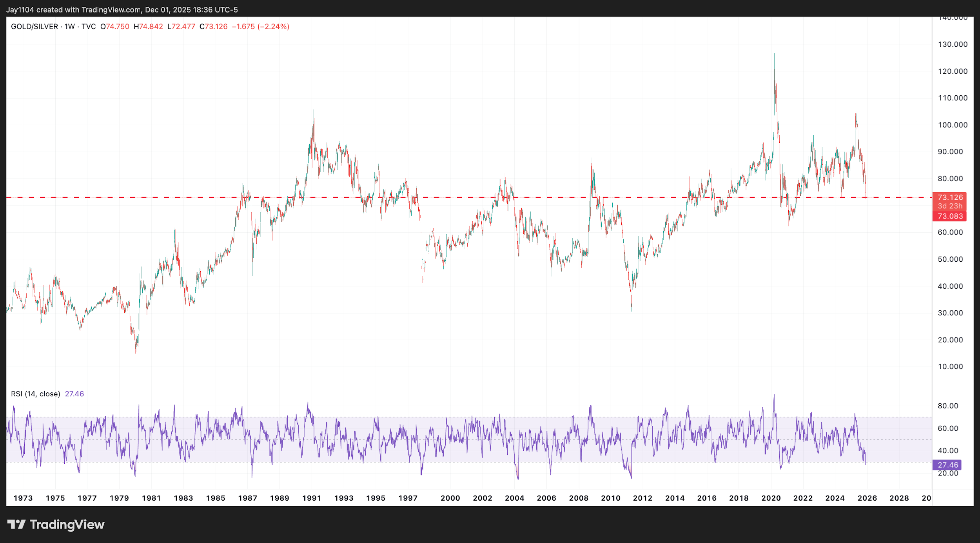
Task: Click the 1991 label on the time axis
Action: point(312,498)
